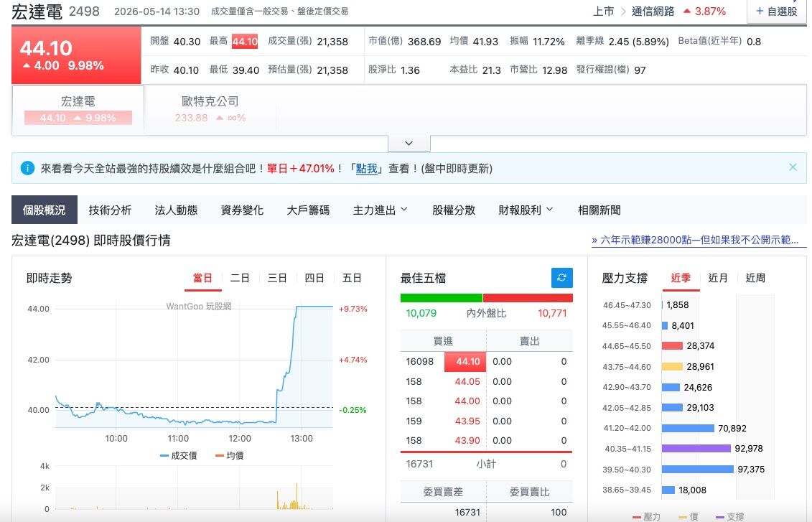Click bid price 44.05 in order book
This screenshot has width=812, height=522.
pyautogui.click(x=467, y=382)
